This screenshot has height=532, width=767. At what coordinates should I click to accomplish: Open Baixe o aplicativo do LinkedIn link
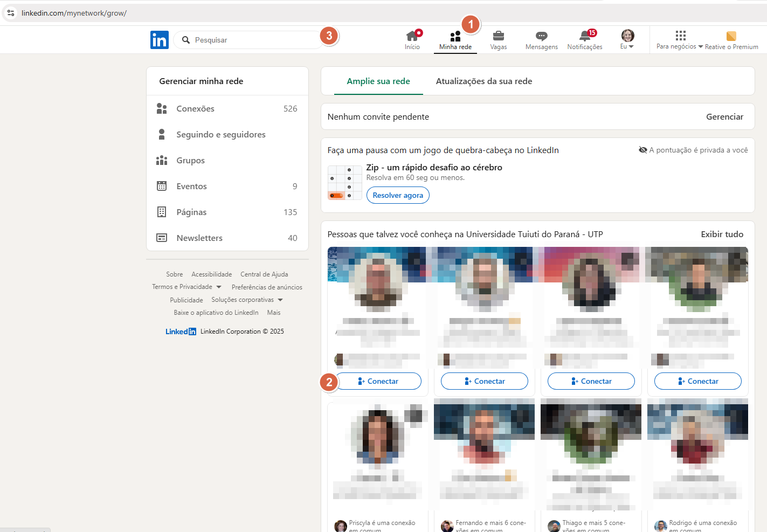(x=216, y=313)
